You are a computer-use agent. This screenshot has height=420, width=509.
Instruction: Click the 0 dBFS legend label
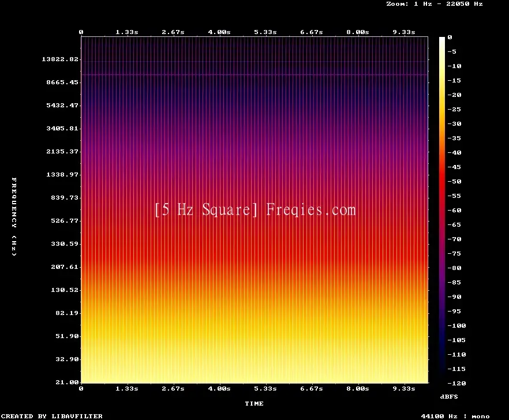pyautogui.click(x=450, y=37)
